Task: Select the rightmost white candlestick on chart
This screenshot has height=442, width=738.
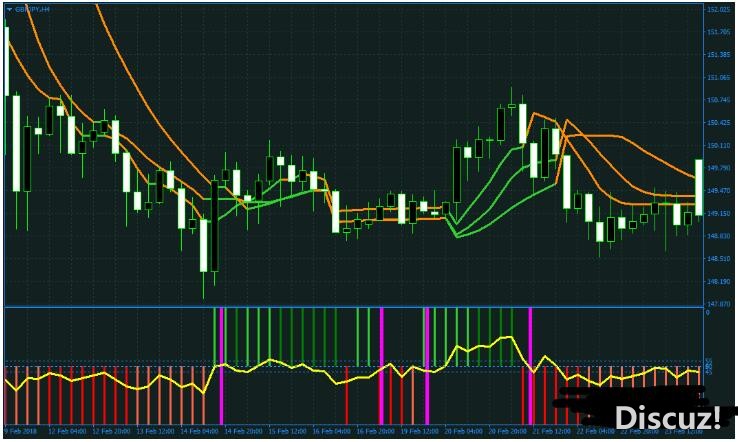Action: [700, 184]
